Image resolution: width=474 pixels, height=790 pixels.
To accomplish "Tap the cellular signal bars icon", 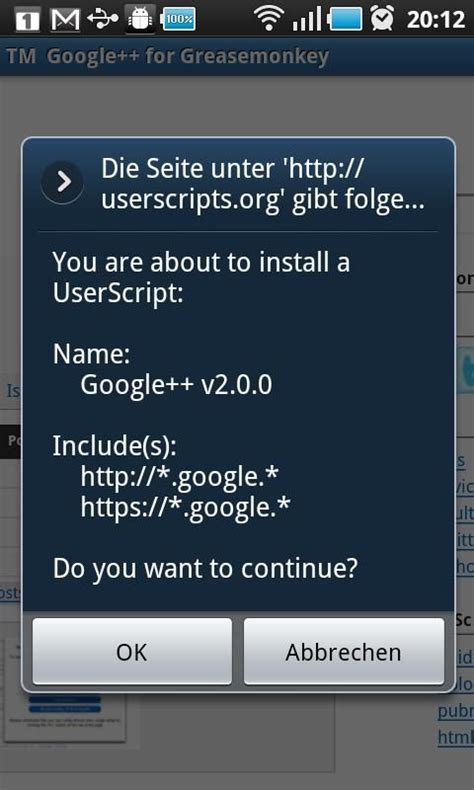I will tap(307, 19).
